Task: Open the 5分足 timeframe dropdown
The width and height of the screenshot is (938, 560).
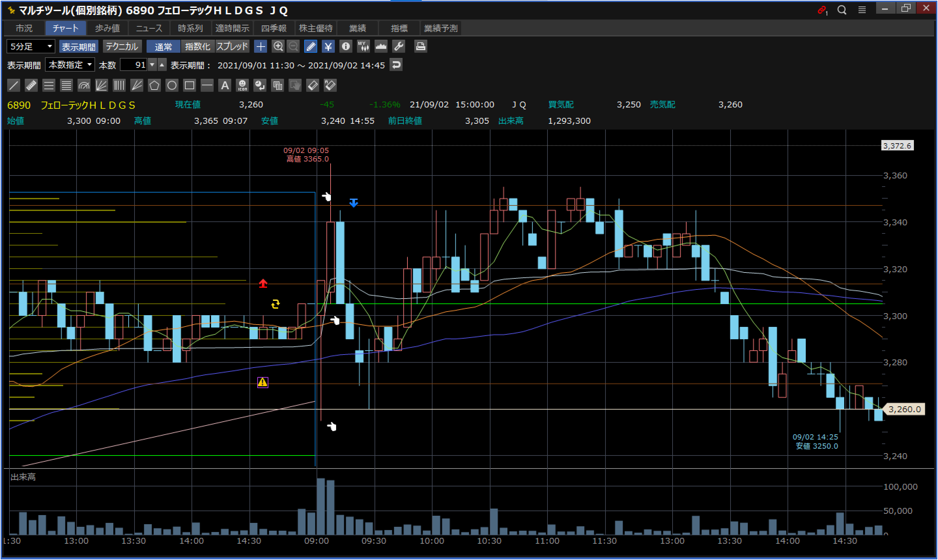Action: click(31, 47)
